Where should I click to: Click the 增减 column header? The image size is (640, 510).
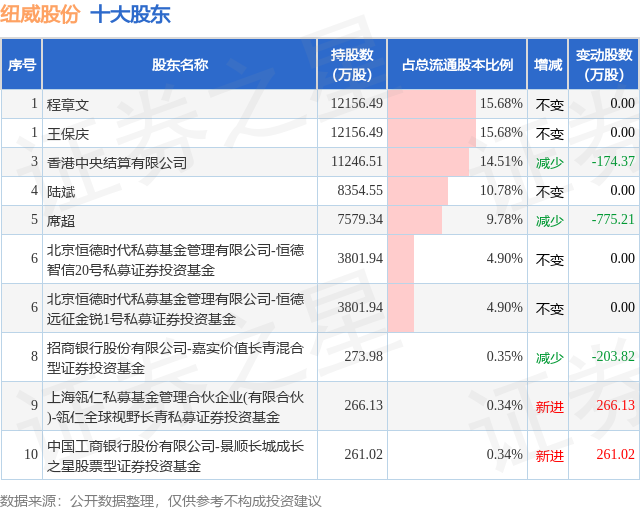(x=548, y=64)
